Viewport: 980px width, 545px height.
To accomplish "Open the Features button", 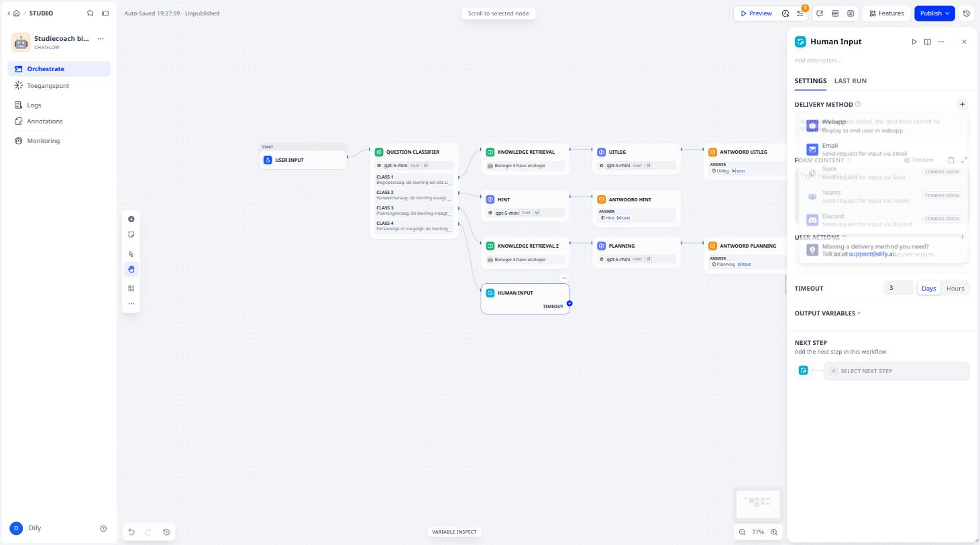I will [x=886, y=13].
